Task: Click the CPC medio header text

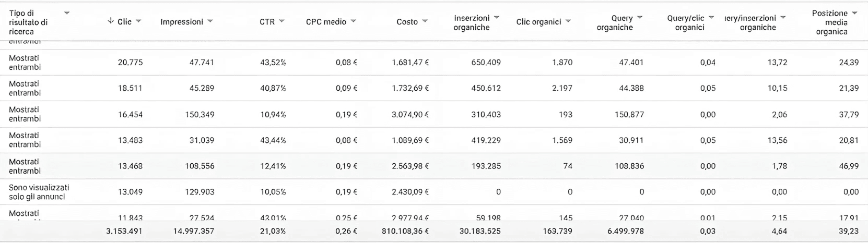Action: tap(326, 22)
